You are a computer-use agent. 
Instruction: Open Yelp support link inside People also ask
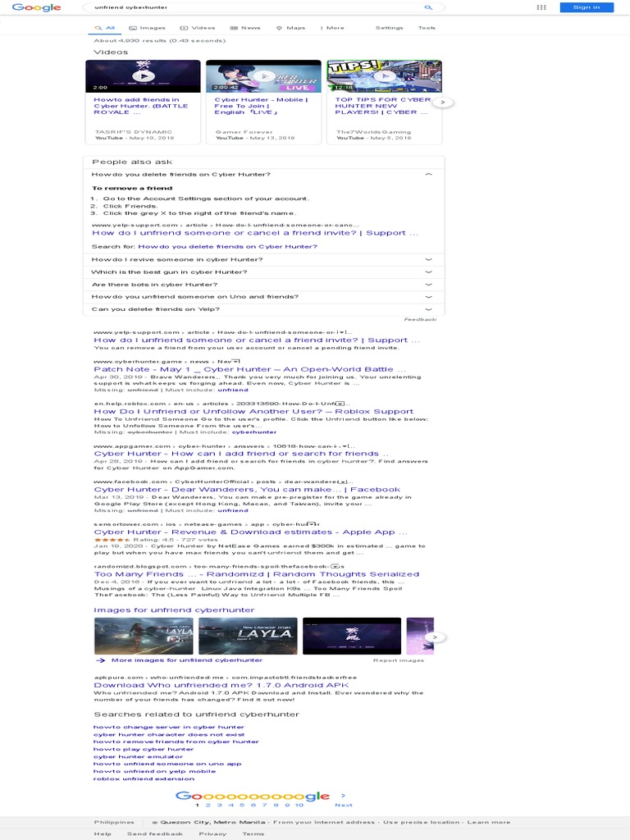pyautogui.click(x=255, y=233)
